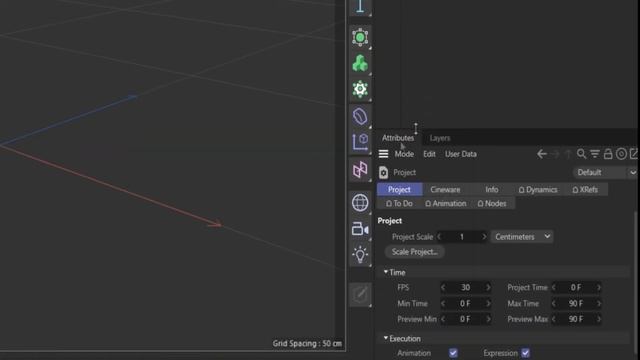Screen dimensions: 640x360
Task: Switch to the Layers tab
Action: point(440,138)
